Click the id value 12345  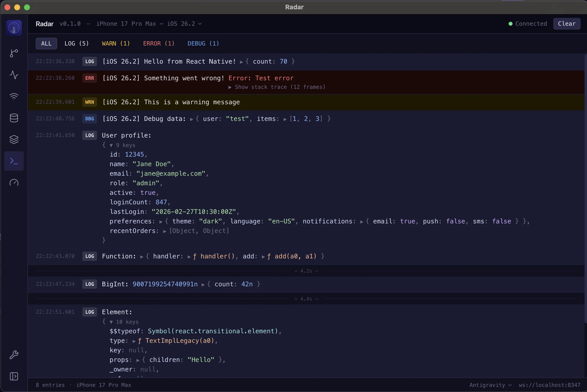click(x=135, y=154)
